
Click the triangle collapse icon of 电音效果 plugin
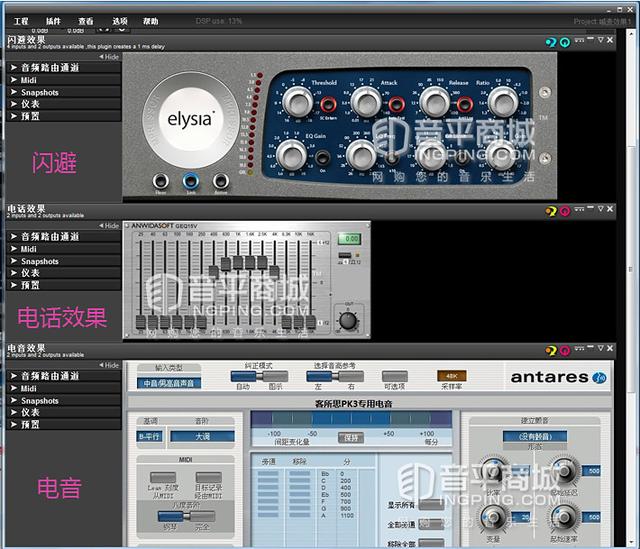point(600,348)
